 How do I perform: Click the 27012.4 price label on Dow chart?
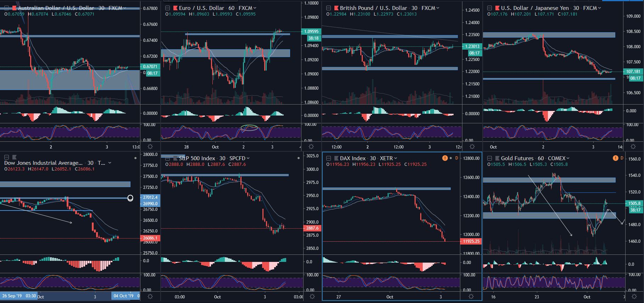(x=150, y=197)
